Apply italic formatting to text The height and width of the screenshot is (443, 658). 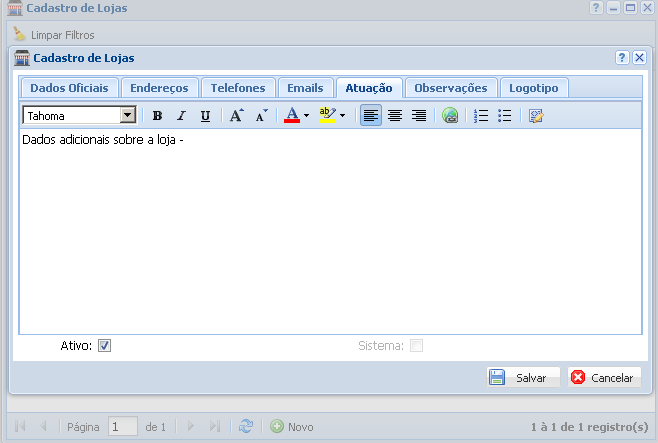click(x=181, y=116)
